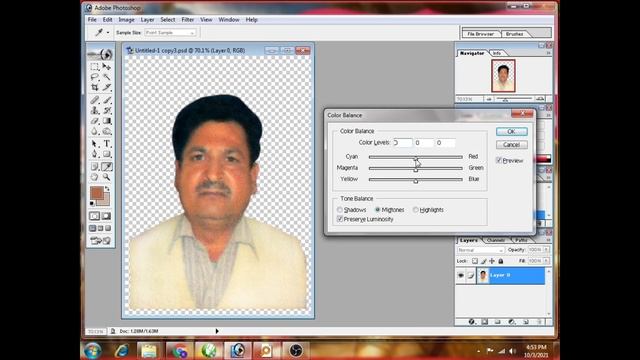Select the Slice tool
640x360 pixels.
(107, 87)
